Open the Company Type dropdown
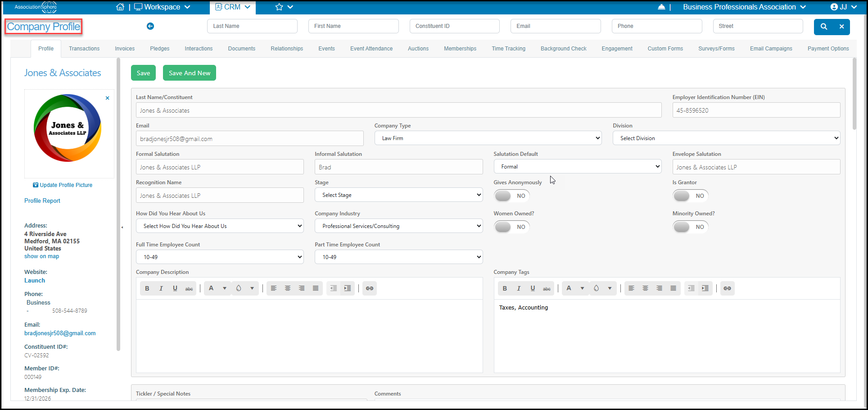Viewport: 868px width, 410px height. click(x=488, y=138)
